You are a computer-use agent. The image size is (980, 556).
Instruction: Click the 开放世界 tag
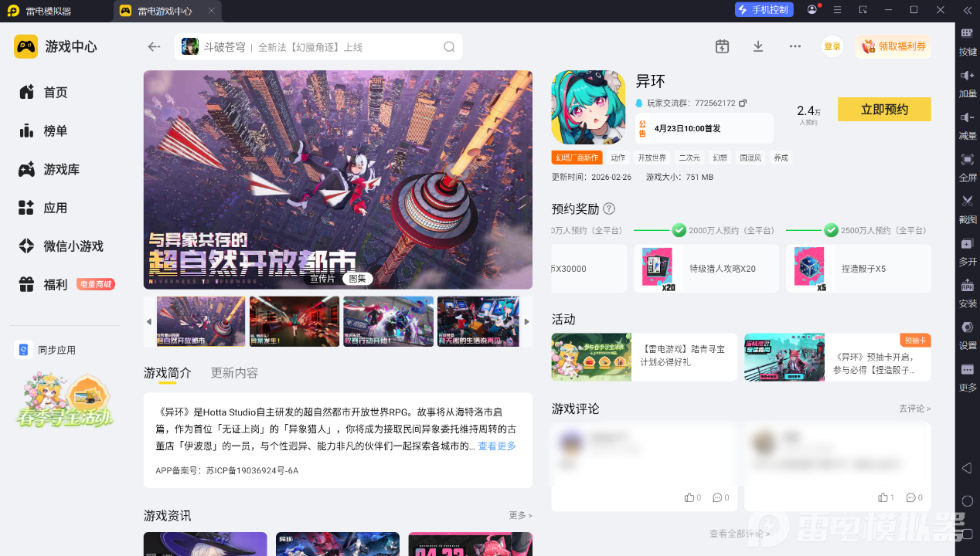[652, 158]
